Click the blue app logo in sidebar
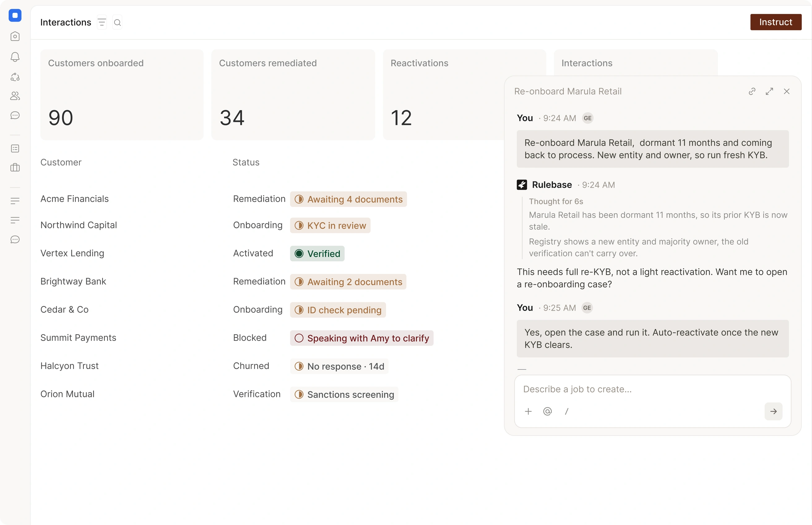This screenshot has width=812, height=525. tap(15, 15)
